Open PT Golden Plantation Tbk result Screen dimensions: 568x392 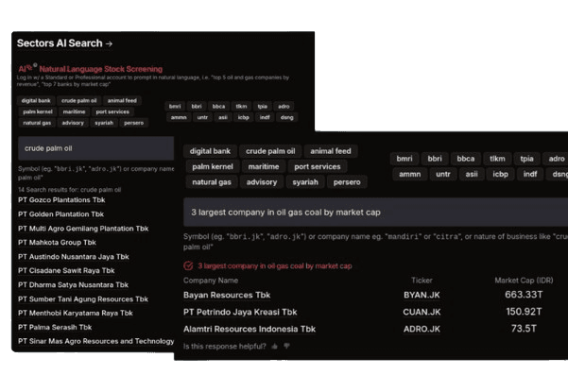click(60, 214)
